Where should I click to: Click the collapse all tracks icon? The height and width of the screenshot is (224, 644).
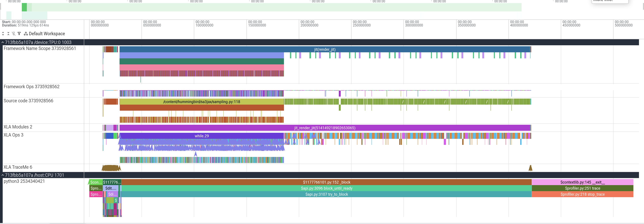click(8, 34)
